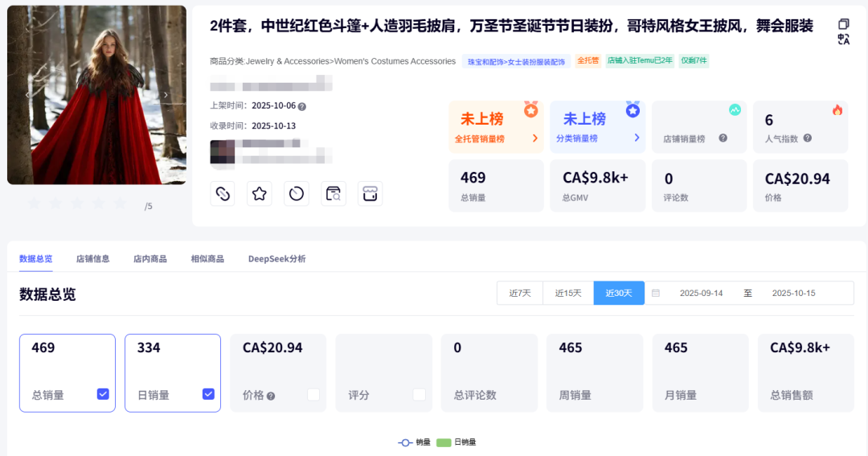Click help icon next to 上架时间 date

point(302,106)
